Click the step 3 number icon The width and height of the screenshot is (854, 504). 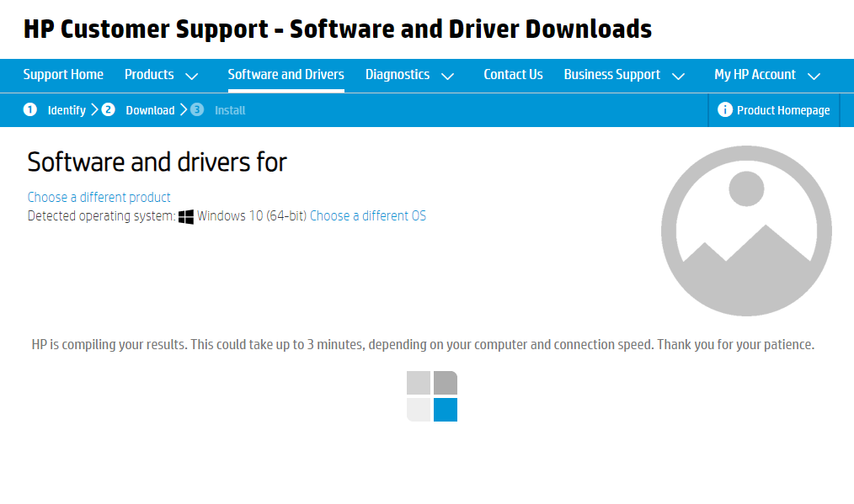pyautogui.click(x=196, y=110)
